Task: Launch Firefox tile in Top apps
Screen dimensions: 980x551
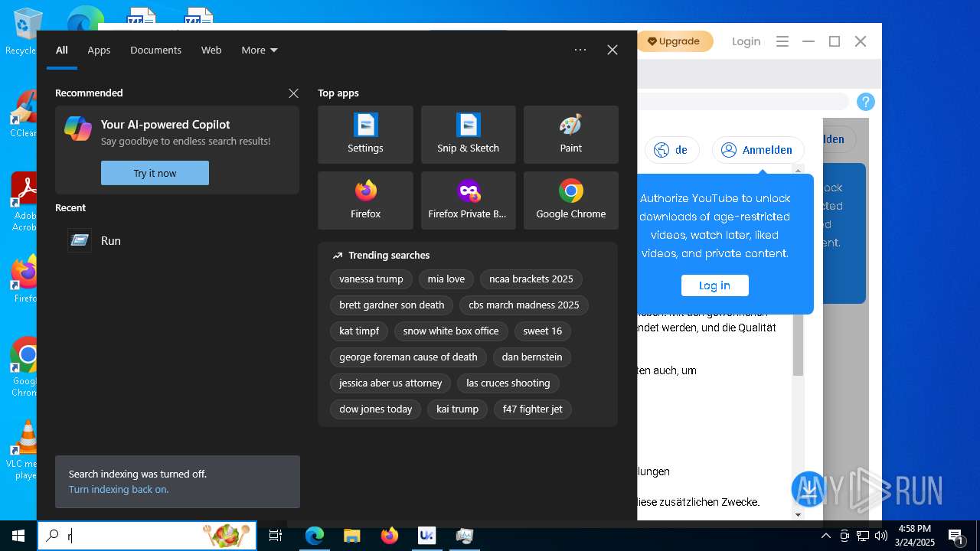Action: click(365, 201)
